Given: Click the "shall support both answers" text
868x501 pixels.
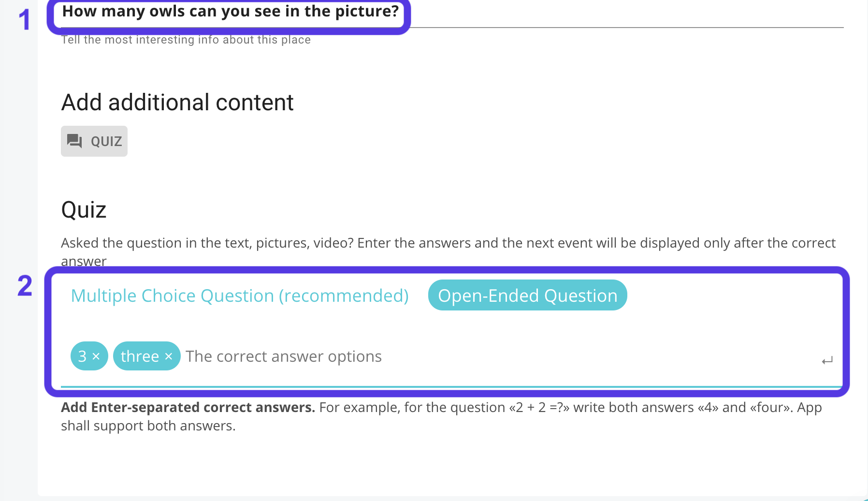Looking at the screenshot, I should 148,426.
